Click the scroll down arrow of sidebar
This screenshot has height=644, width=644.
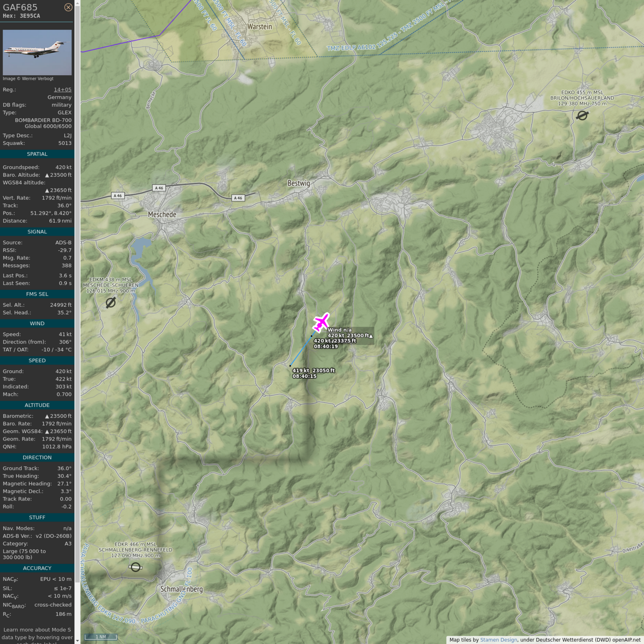77,640
